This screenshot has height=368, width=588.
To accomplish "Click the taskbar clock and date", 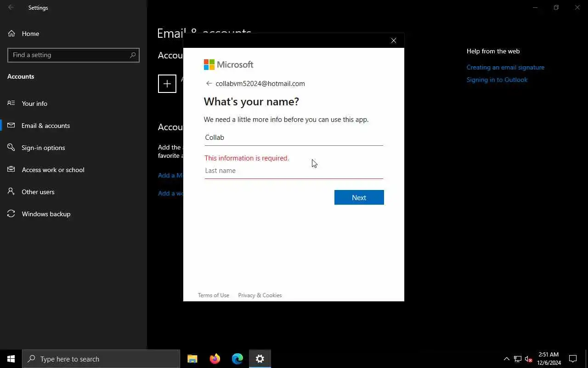I will coord(549,359).
